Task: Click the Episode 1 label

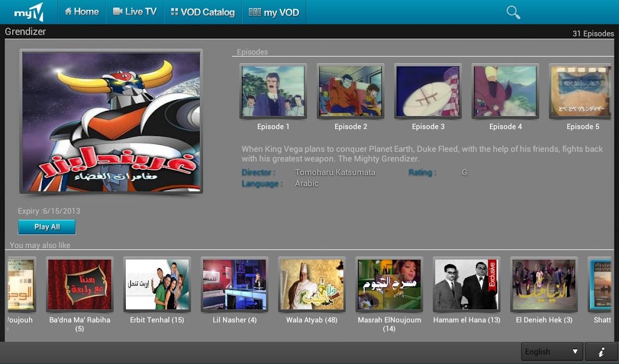Action: (x=273, y=127)
